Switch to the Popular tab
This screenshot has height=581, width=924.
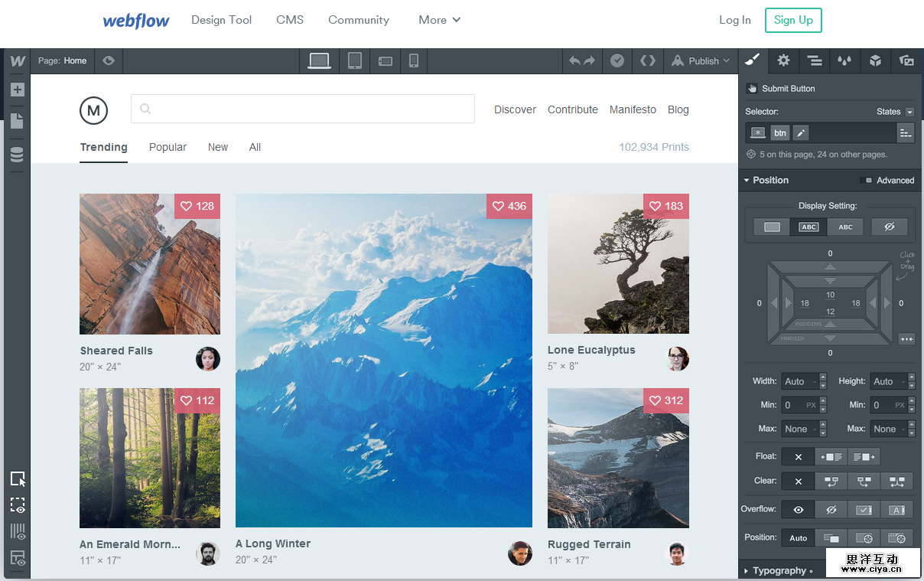[168, 147]
